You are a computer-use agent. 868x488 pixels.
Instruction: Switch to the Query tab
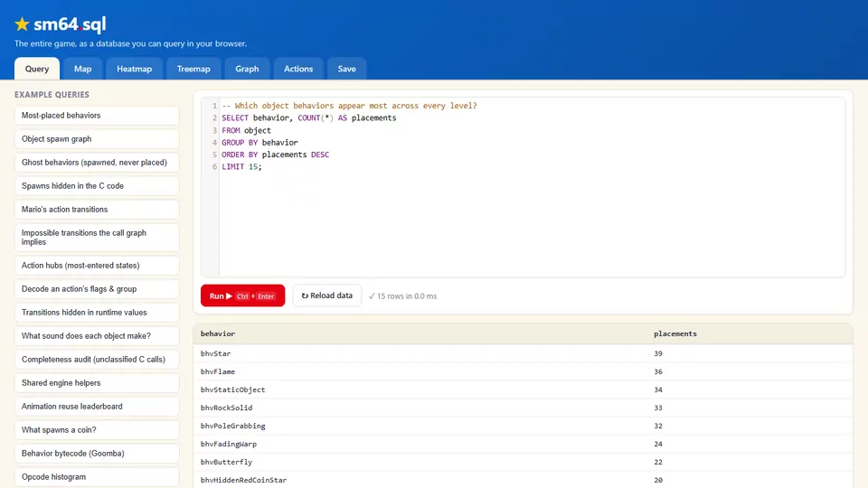tap(37, 69)
